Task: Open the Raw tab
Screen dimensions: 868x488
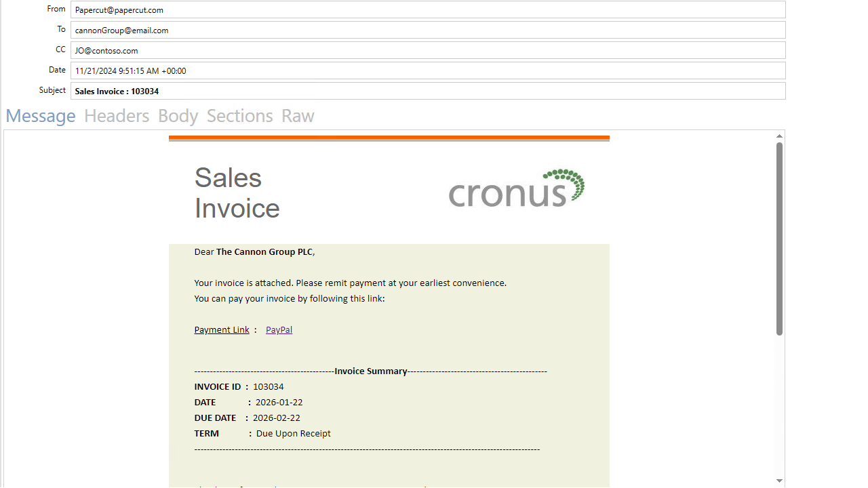Action: (298, 116)
